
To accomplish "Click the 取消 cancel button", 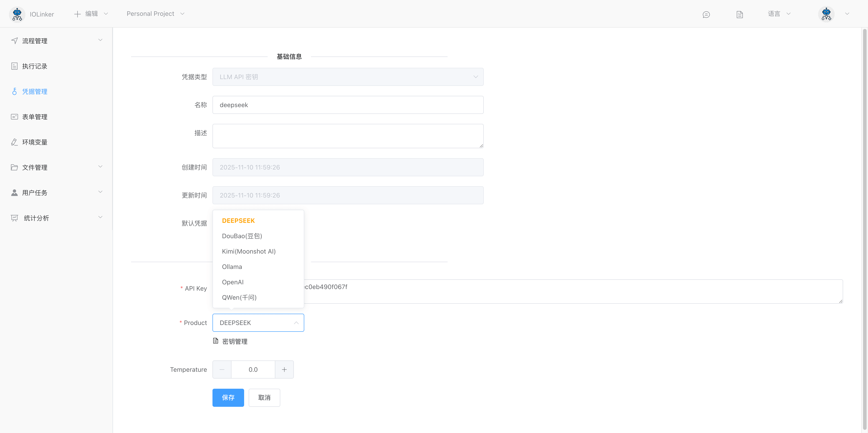I will tap(264, 398).
